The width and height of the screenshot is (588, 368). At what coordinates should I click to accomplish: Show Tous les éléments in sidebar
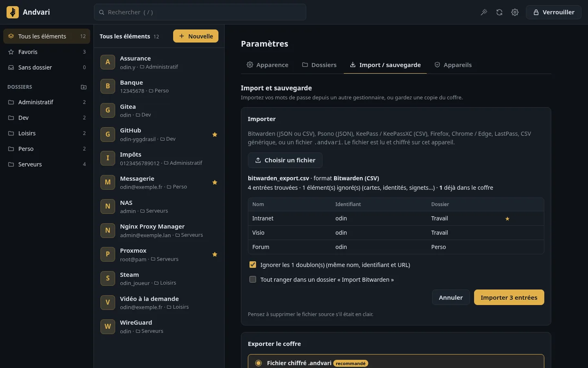47,36
